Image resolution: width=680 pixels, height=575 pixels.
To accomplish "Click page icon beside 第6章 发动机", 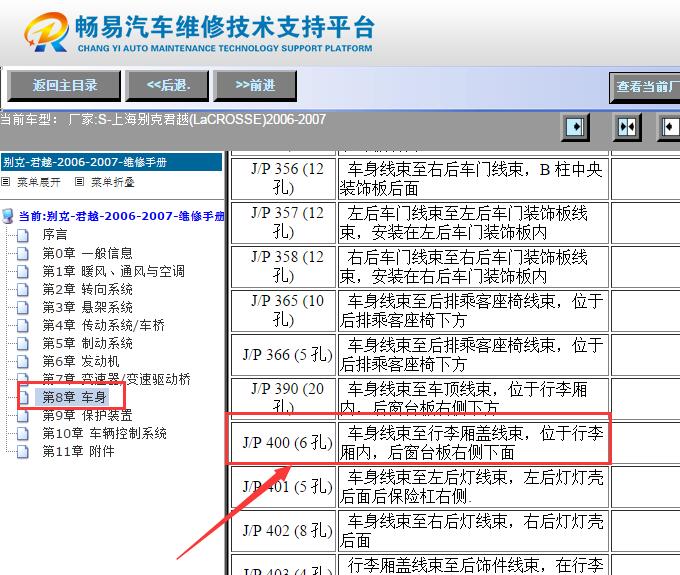I will point(23,362).
